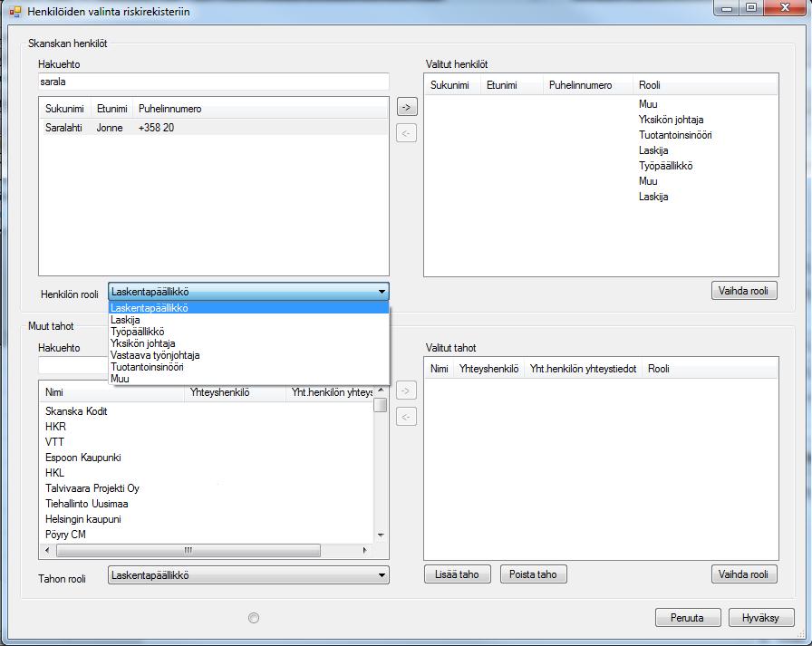This screenshot has width=812, height=646.
Task: Click the lower Vaihda rooli button
Action: [x=744, y=574]
